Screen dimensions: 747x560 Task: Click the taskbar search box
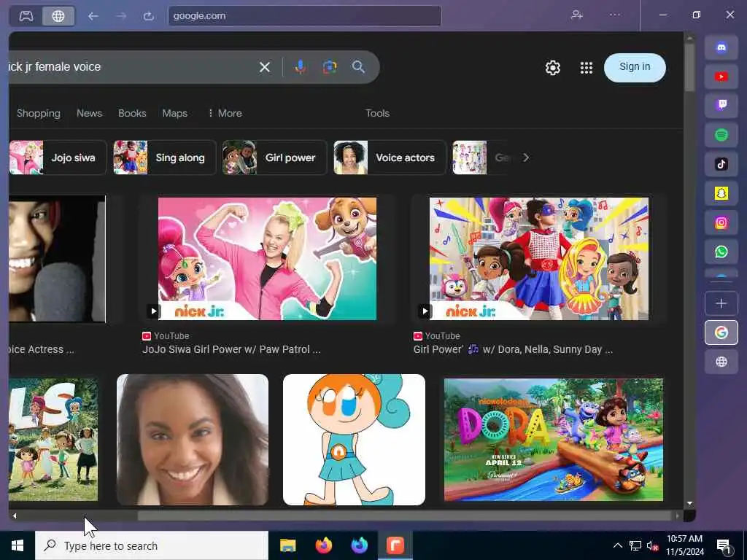coord(152,545)
